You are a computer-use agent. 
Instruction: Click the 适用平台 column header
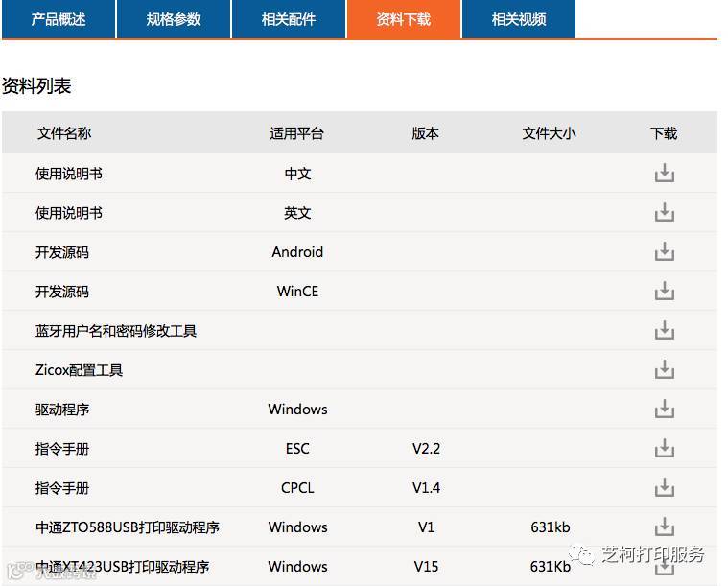(297, 133)
